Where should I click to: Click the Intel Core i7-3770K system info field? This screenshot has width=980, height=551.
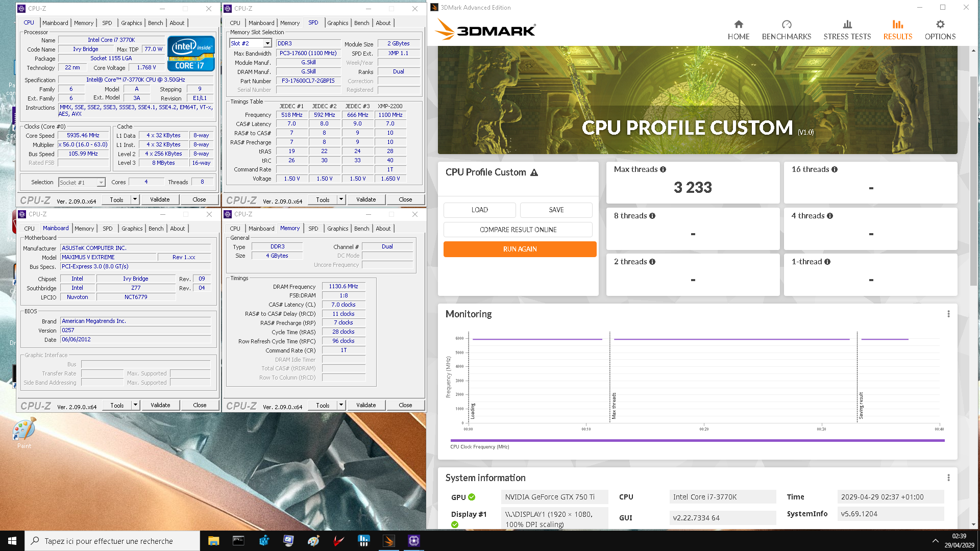click(722, 497)
